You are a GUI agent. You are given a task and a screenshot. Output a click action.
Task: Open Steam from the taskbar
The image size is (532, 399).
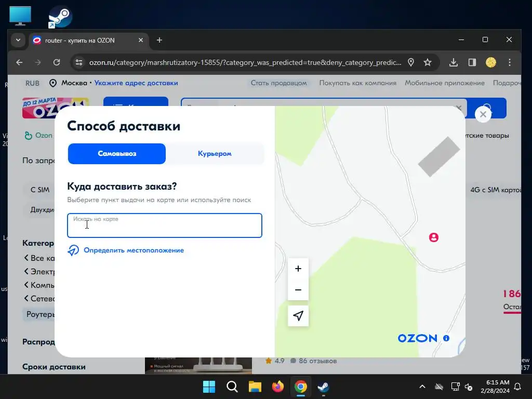click(323, 387)
